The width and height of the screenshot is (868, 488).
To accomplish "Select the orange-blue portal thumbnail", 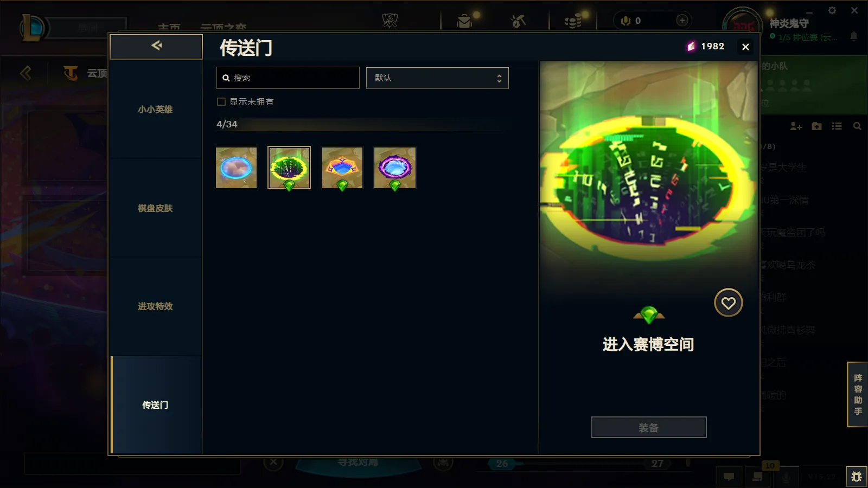I will click(x=342, y=168).
